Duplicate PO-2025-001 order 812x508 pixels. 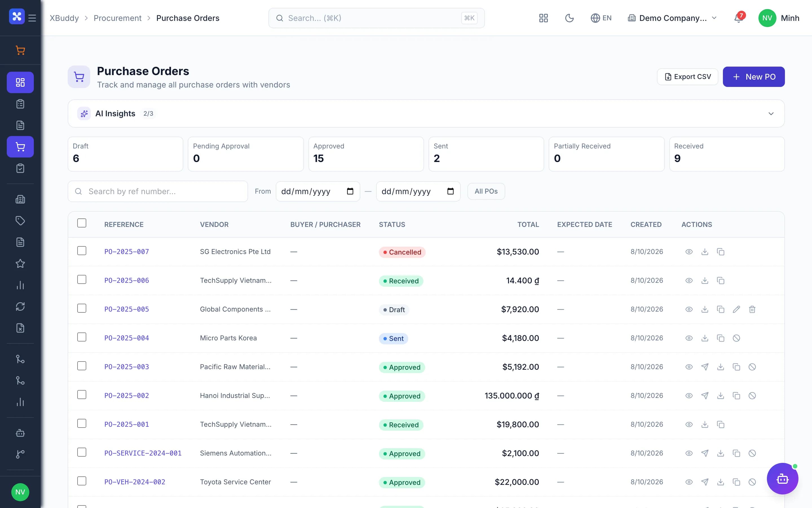720,424
